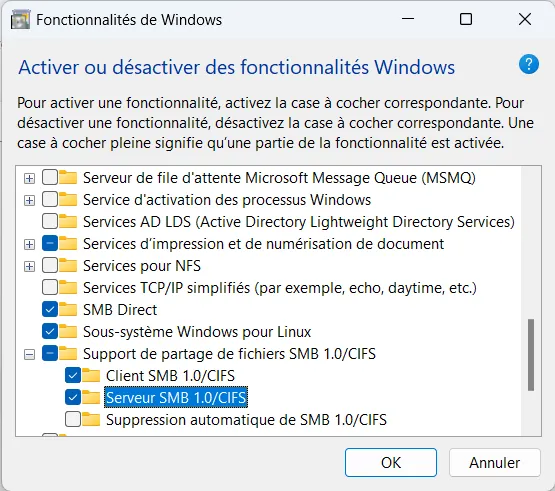
Task: Expand the MSMQ server tree node
Action: (29, 178)
